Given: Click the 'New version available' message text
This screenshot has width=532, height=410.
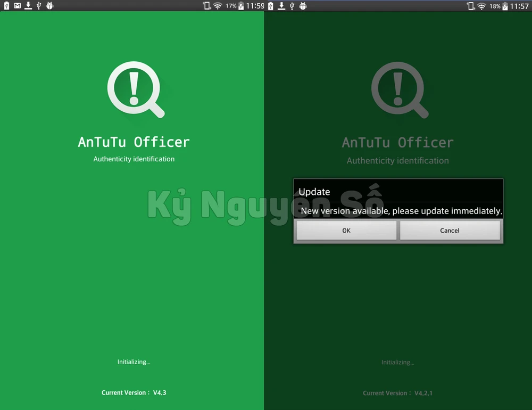Looking at the screenshot, I should [401, 211].
